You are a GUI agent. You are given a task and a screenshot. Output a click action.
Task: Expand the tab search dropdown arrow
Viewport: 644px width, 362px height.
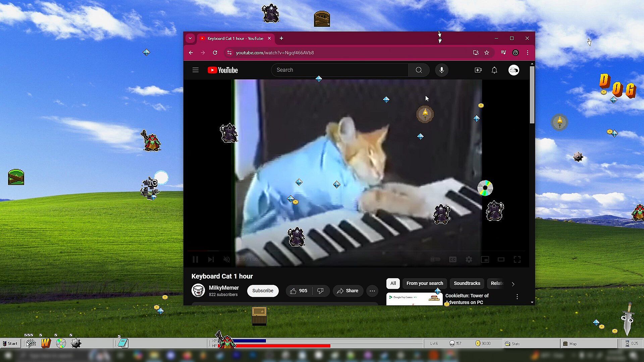(x=190, y=38)
